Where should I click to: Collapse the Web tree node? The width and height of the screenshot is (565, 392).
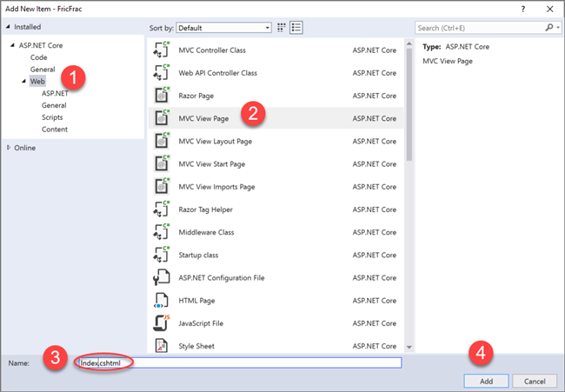[23, 81]
